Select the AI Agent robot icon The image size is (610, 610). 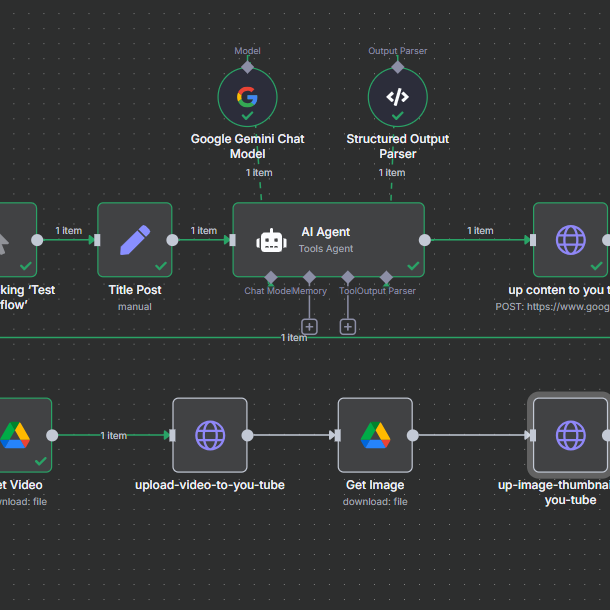(x=272, y=241)
